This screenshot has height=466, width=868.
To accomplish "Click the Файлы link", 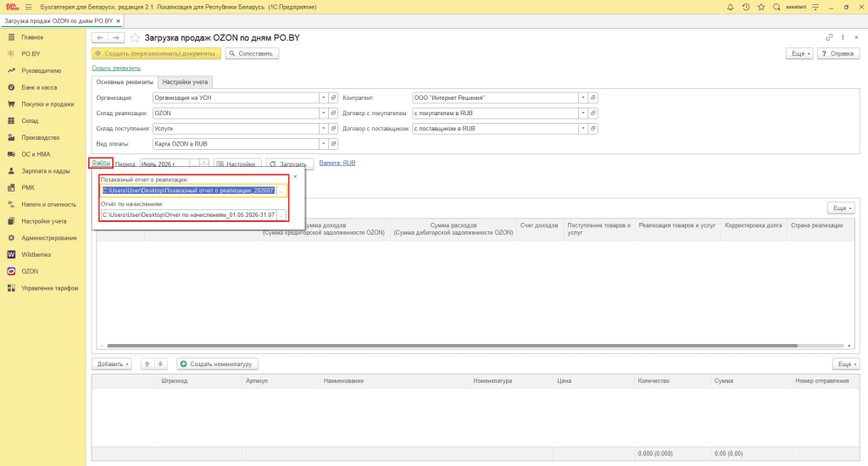I will coord(101,163).
